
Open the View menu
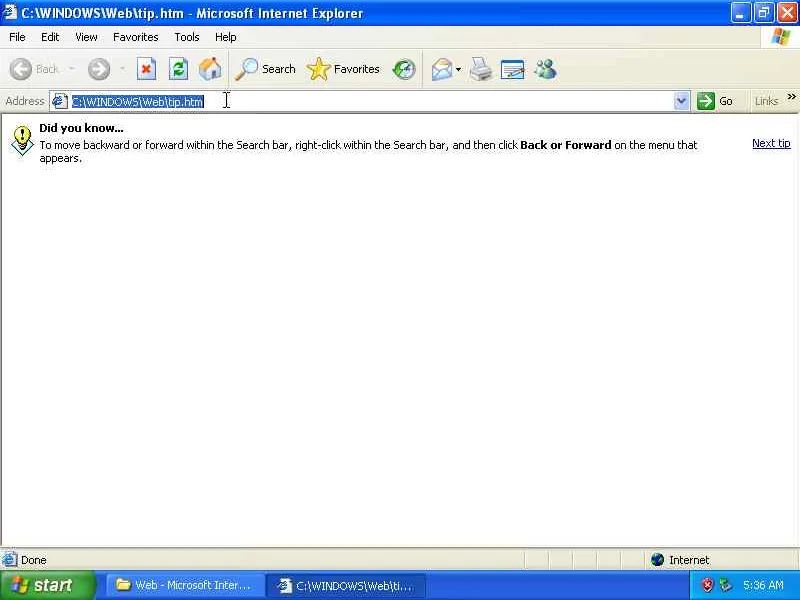[x=86, y=37]
